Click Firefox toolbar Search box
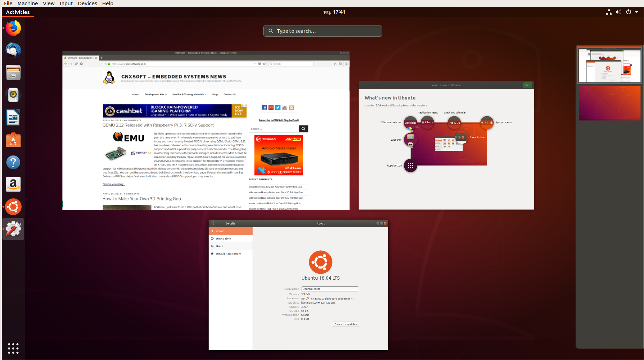Screen dimensions: 644x360 [x=291, y=64]
